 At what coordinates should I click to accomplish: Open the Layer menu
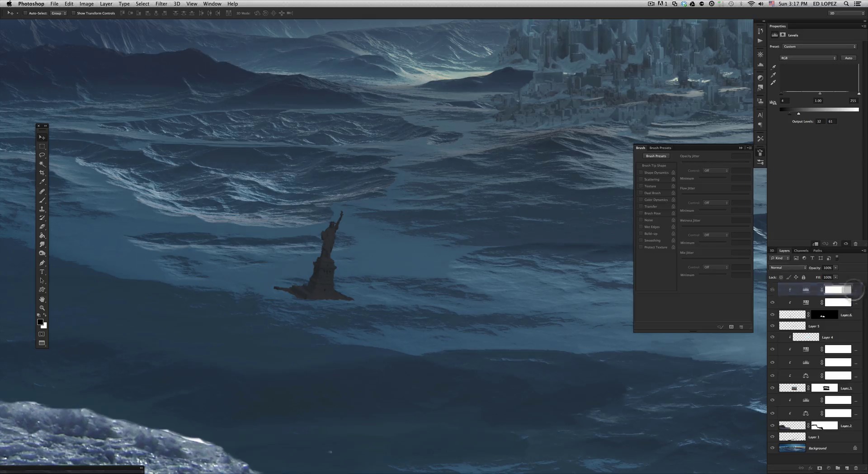[x=106, y=4]
